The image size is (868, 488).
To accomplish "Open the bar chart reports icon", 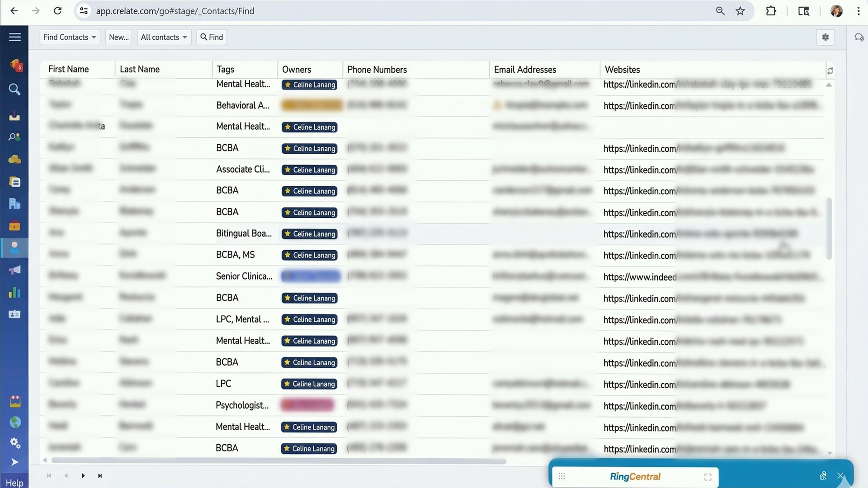I will coord(14,292).
